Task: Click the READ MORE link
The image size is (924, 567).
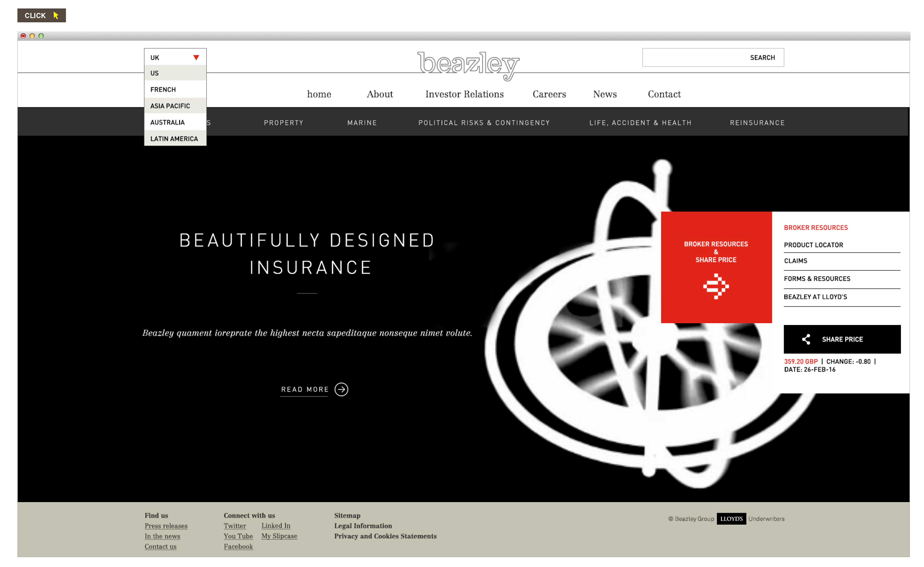Action: click(x=305, y=390)
